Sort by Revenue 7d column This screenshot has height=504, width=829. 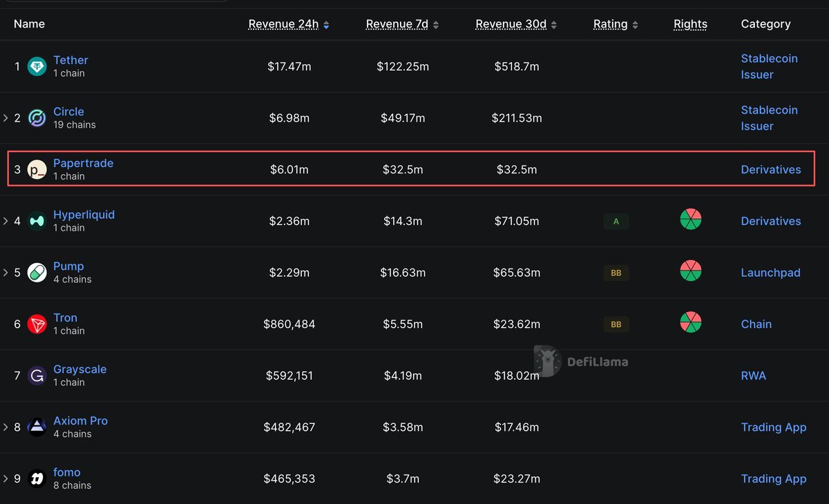(x=403, y=24)
